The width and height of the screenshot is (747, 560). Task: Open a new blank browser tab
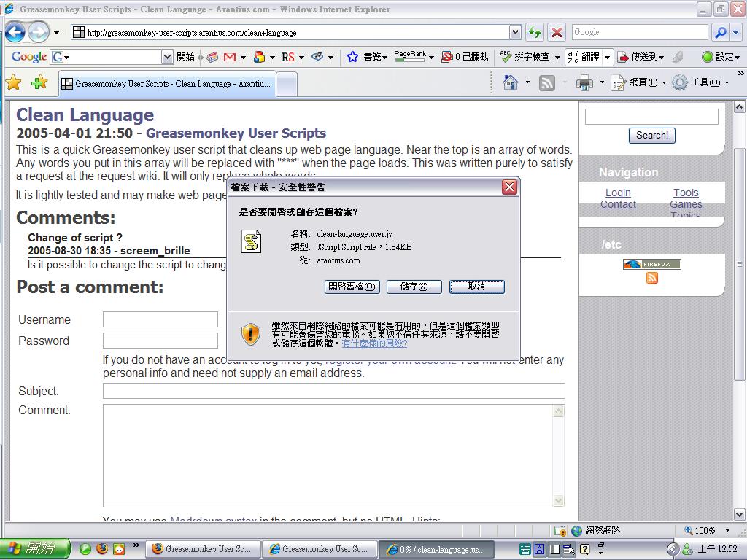coord(287,85)
